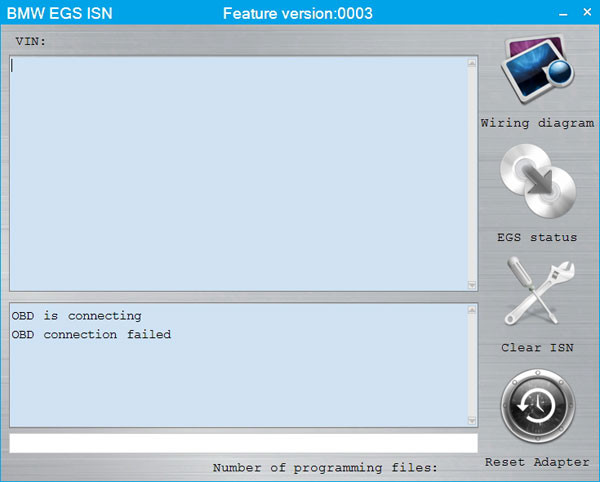Image resolution: width=600 pixels, height=482 pixels.
Task: Click the 'Feature version:0003' title text
Action: (x=298, y=14)
